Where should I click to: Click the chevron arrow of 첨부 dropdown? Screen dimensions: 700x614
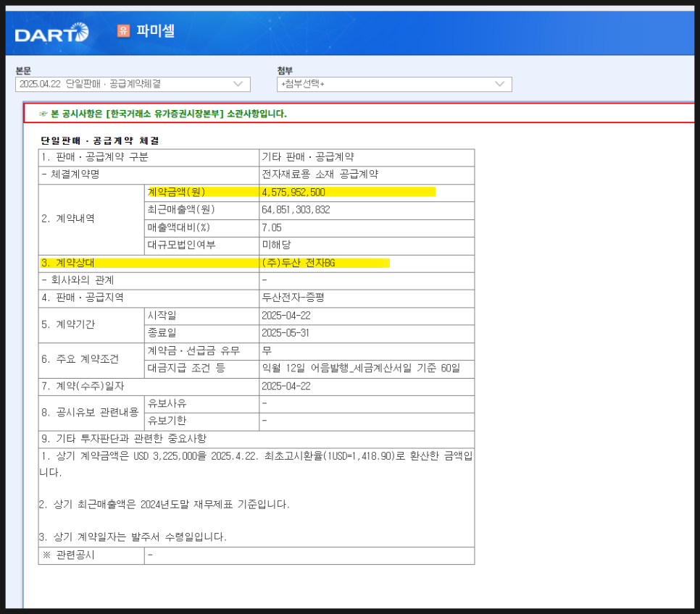click(499, 84)
